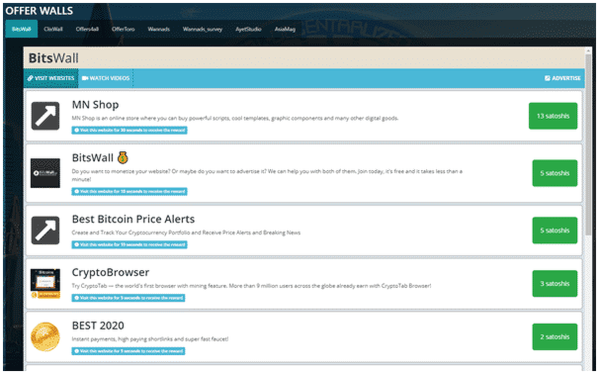Click the CryptoBrowser description text
599x374 pixels.
tap(251, 286)
